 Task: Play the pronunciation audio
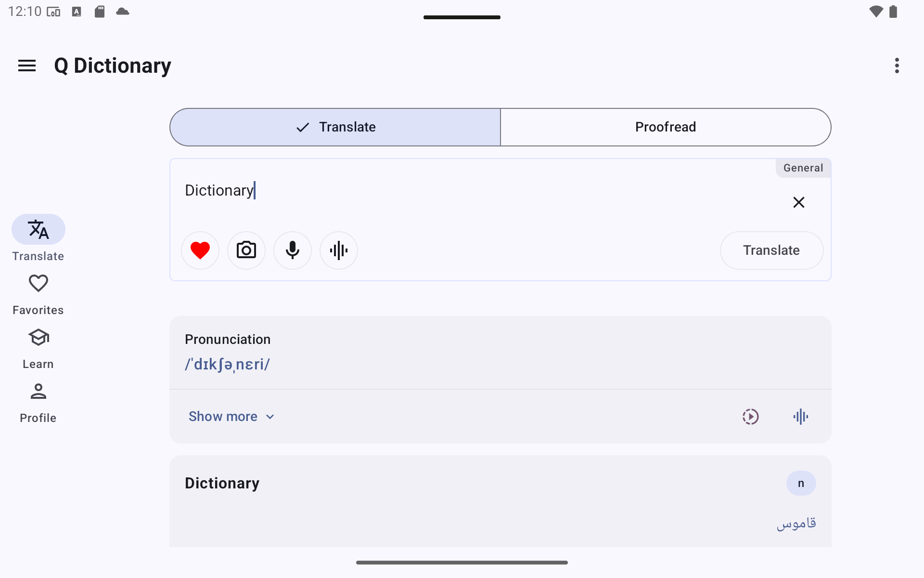pos(751,417)
